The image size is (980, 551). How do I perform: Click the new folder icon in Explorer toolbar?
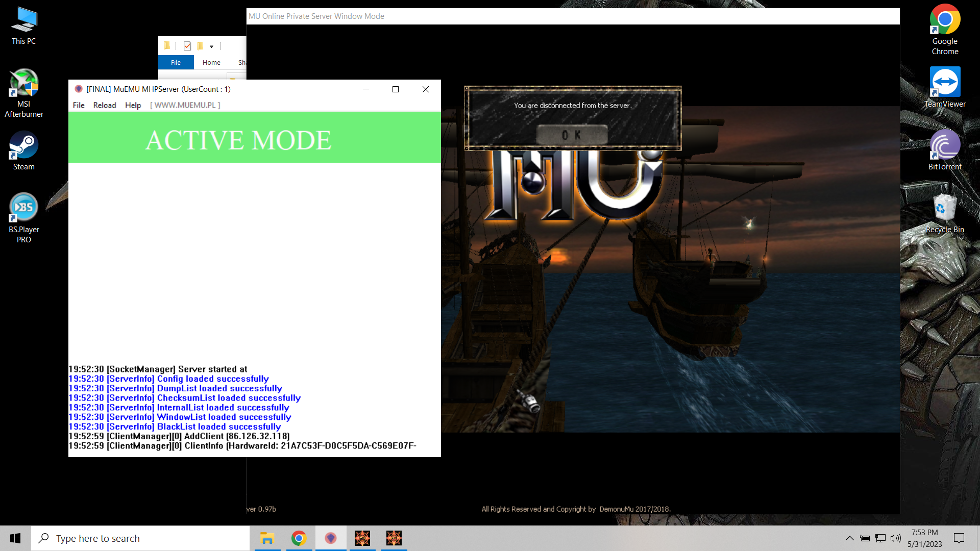pos(200,46)
